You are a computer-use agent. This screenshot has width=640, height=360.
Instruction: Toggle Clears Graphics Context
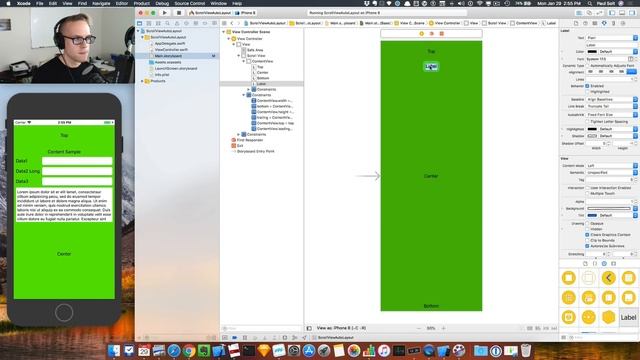click(588, 235)
